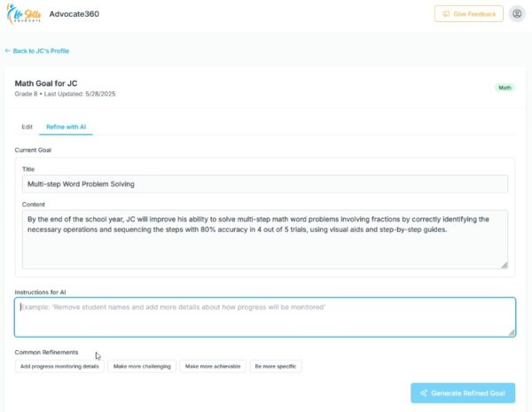Click the Instructions box resize handle
Screen dimensions: 532x412
511,331
